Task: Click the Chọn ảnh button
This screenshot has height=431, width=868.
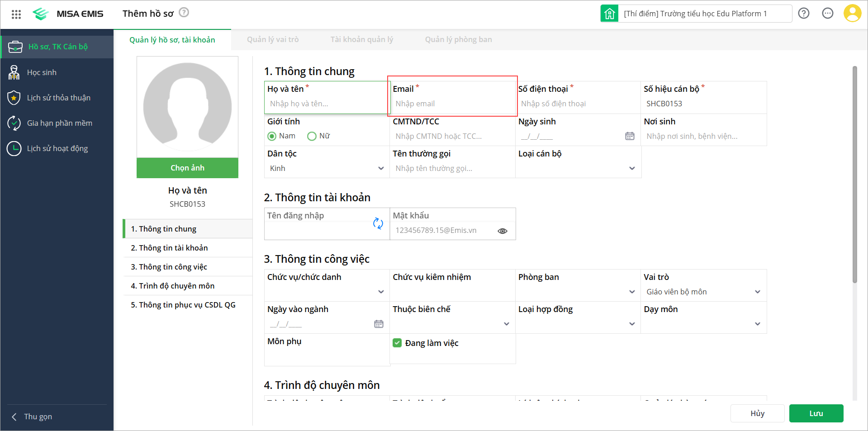Action: click(x=187, y=168)
